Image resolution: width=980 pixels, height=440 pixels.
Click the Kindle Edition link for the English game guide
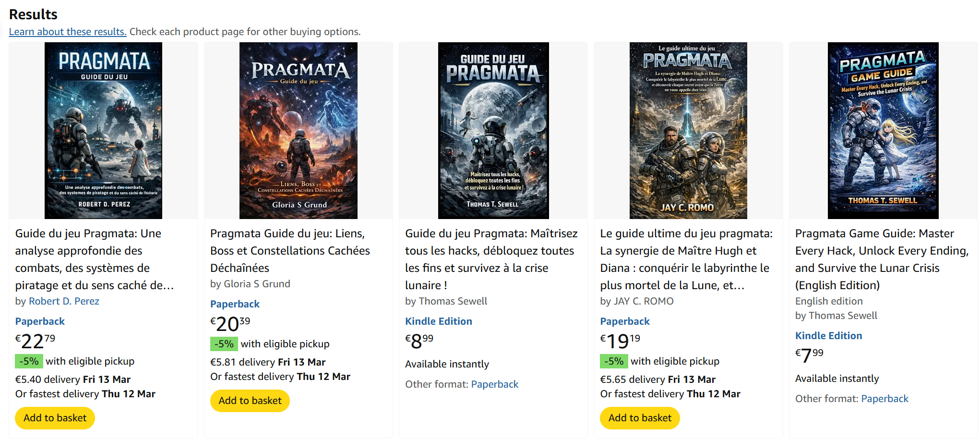click(x=828, y=335)
